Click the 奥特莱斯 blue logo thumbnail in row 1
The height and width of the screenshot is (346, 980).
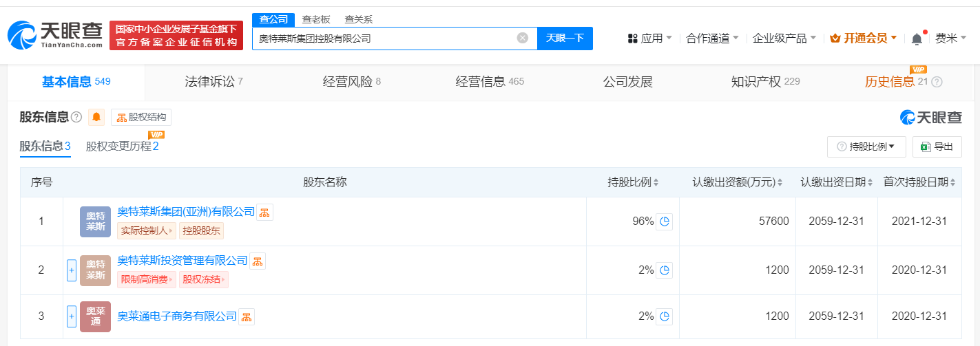(95, 221)
